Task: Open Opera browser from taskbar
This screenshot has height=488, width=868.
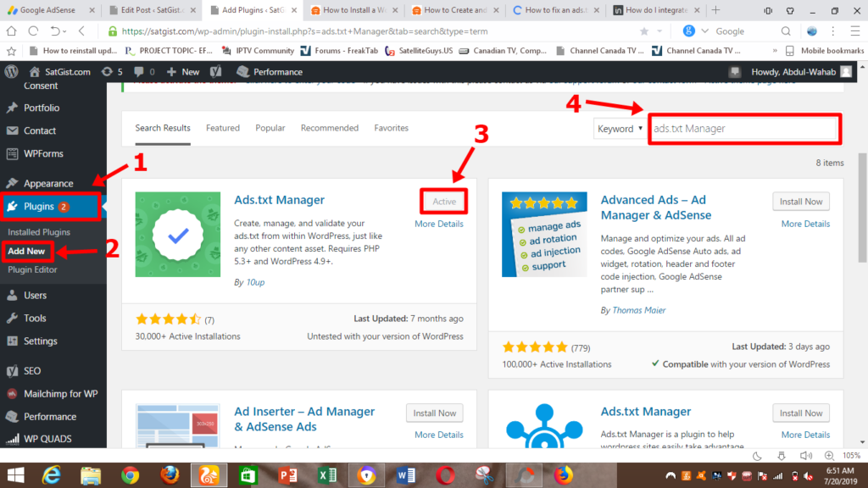Action: [x=445, y=475]
